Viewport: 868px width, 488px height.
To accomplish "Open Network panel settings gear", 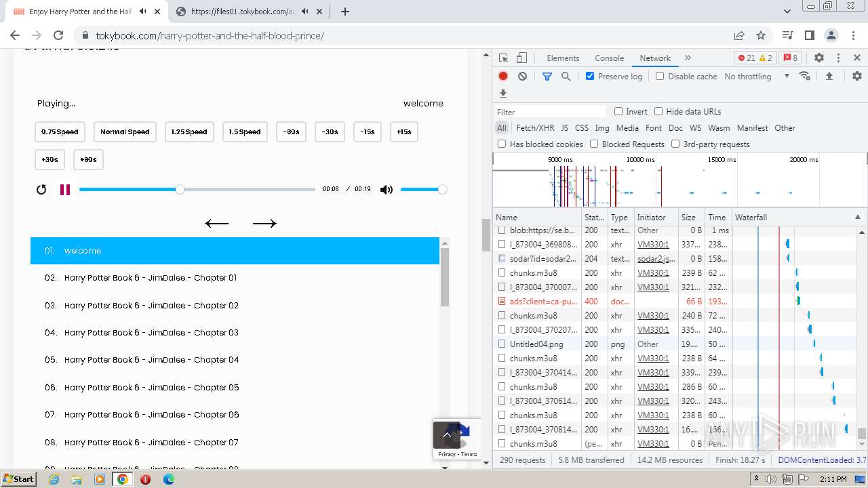I will pos(857,77).
